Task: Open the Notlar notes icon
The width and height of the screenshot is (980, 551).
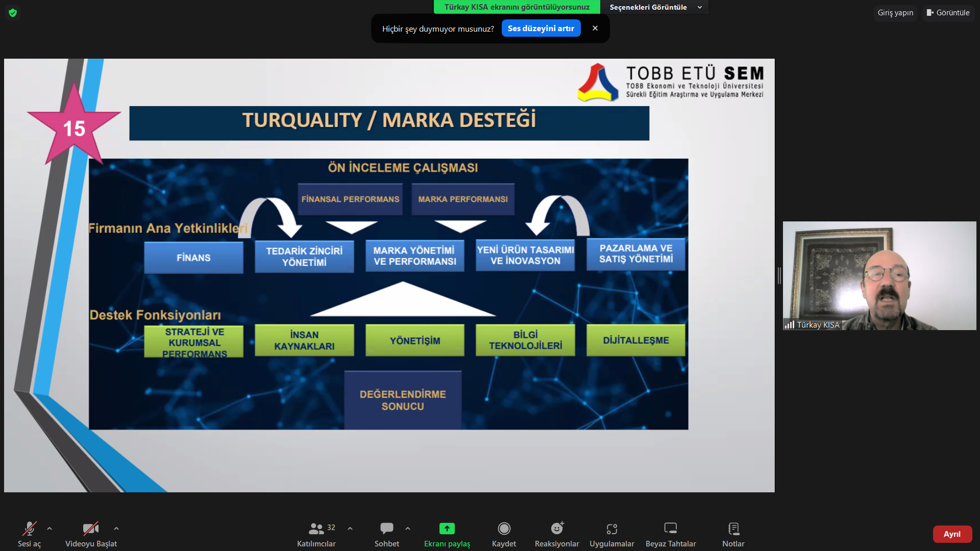Action: coord(733,529)
